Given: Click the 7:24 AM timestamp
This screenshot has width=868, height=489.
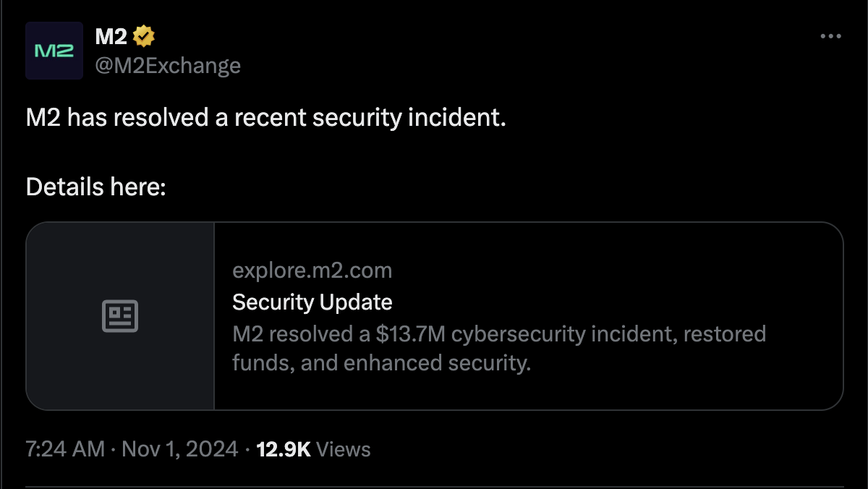Looking at the screenshot, I should tap(65, 449).
